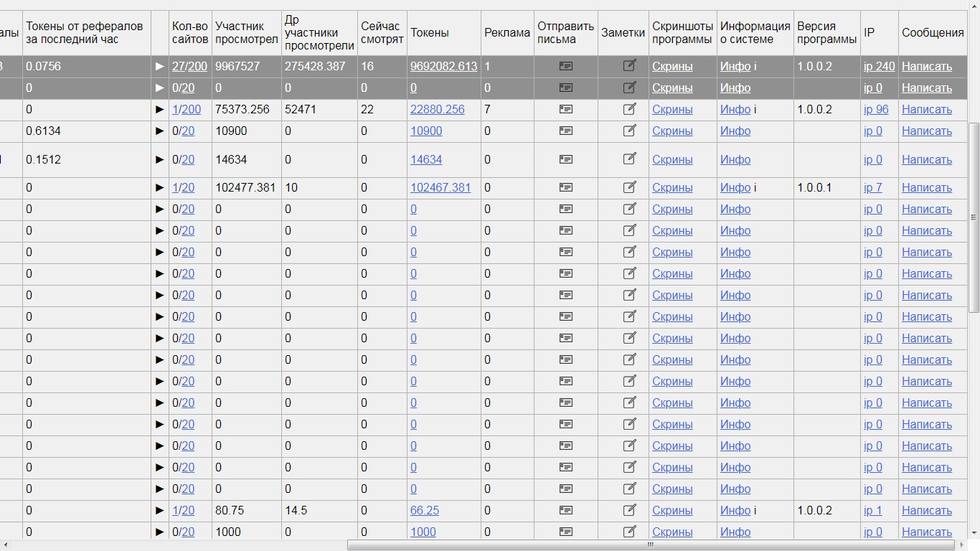
Task: Click the Реклама column header
Action: click(507, 32)
